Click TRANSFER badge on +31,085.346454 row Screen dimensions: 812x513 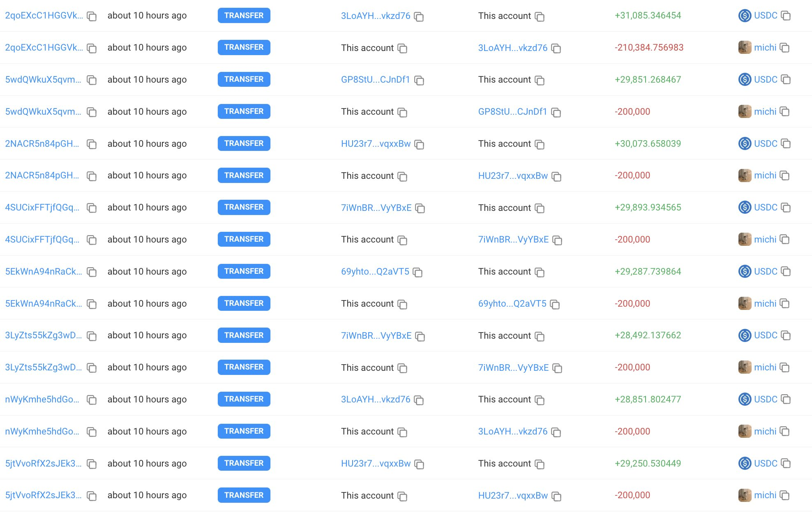244,16
